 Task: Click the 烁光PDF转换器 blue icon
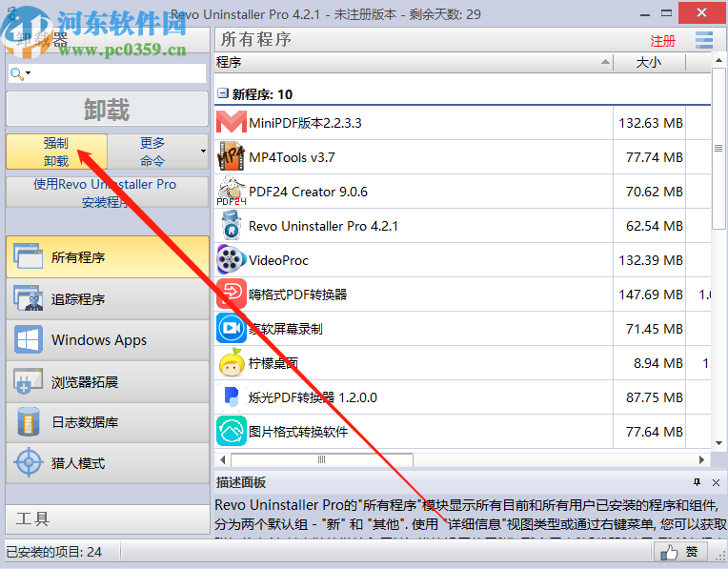pos(231,397)
